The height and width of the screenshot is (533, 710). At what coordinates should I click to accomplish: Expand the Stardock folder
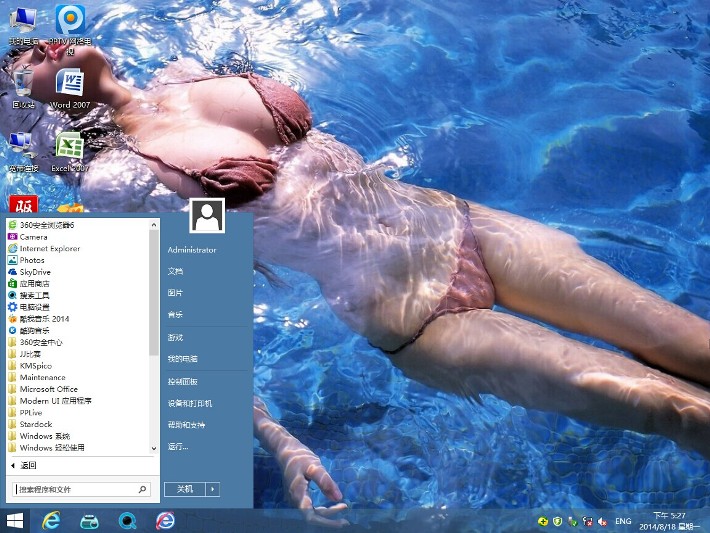[30, 424]
